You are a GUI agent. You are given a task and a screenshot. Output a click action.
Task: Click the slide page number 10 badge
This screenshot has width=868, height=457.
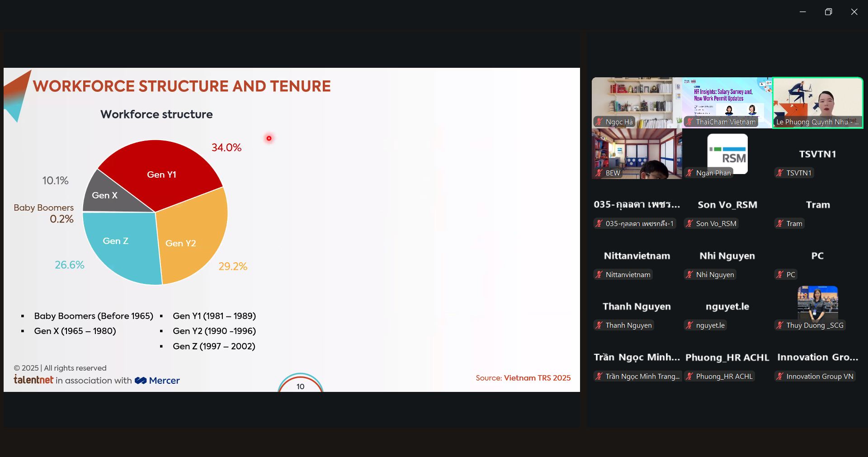(x=300, y=386)
